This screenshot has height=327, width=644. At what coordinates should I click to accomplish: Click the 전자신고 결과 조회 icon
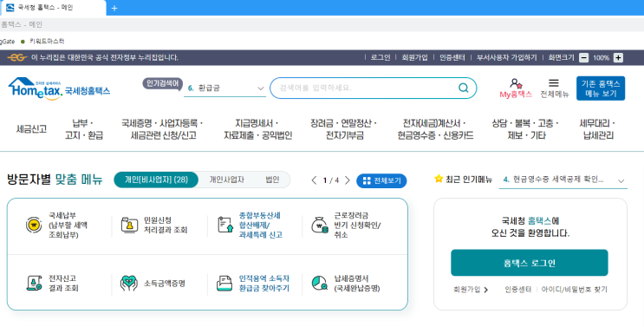[x=34, y=283]
